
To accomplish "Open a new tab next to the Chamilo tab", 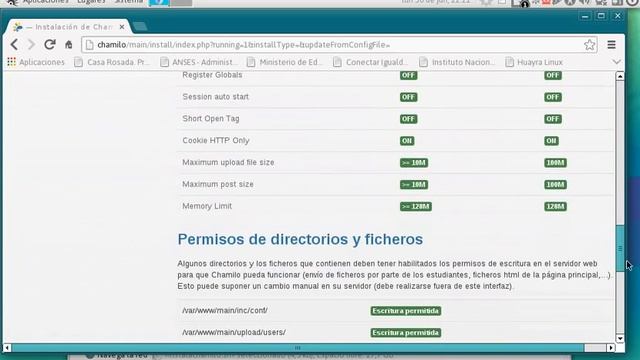I will pyautogui.click(x=140, y=27).
